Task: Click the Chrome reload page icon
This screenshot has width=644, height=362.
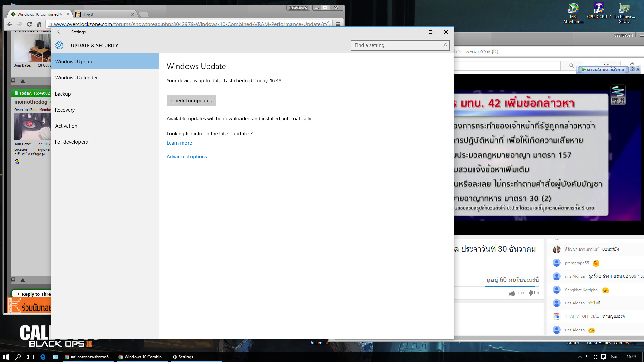Action: (x=29, y=24)
